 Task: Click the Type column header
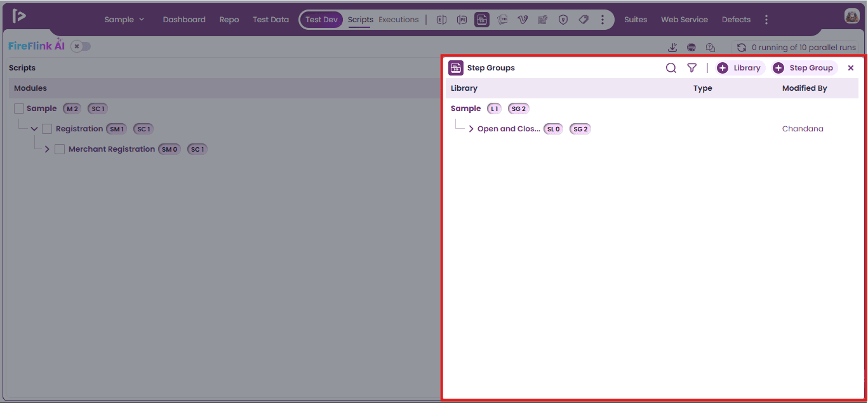tap(703, 88)
